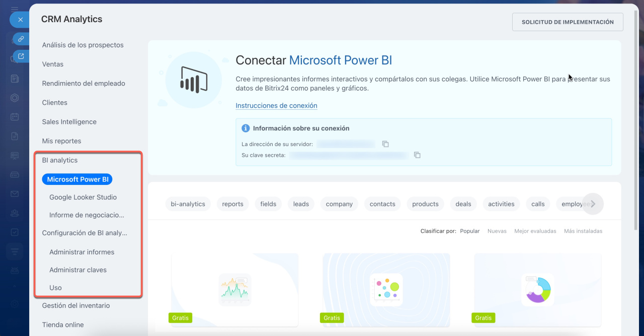Copy the server address to the clipboard
Screen dimensions: 644x336
385,144
